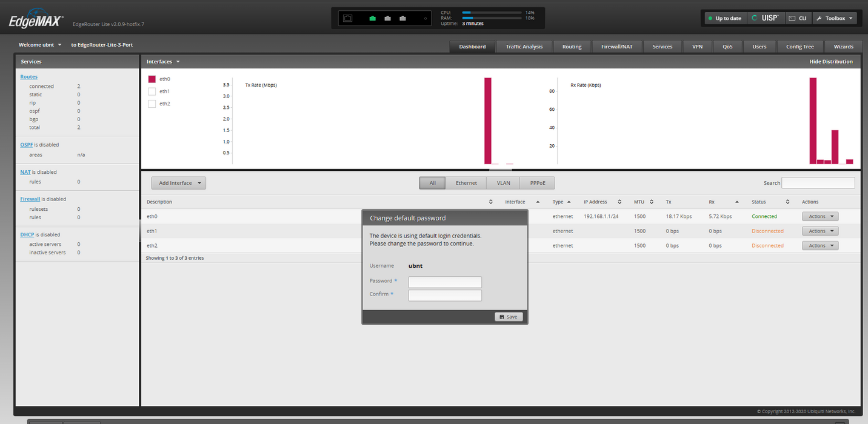The image size is (868, 424).
Task: Toggle eth1 interface in chart legend
Action: [152, 91]
